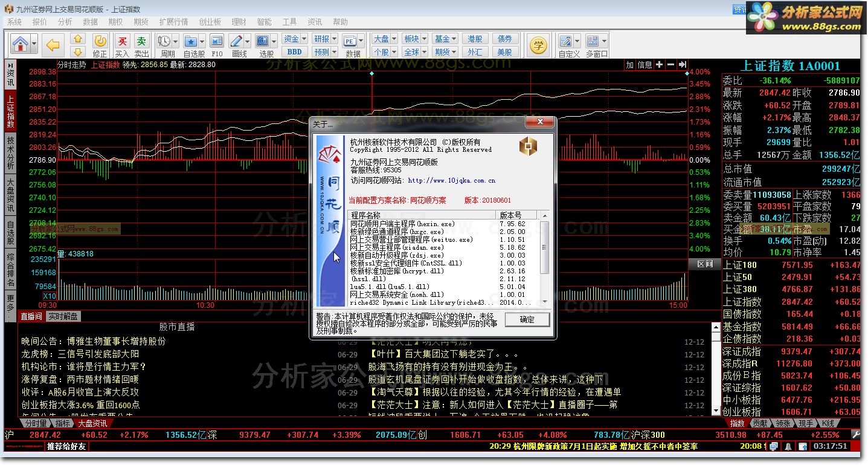Switch to the 贡献 tab

[760, 423]
